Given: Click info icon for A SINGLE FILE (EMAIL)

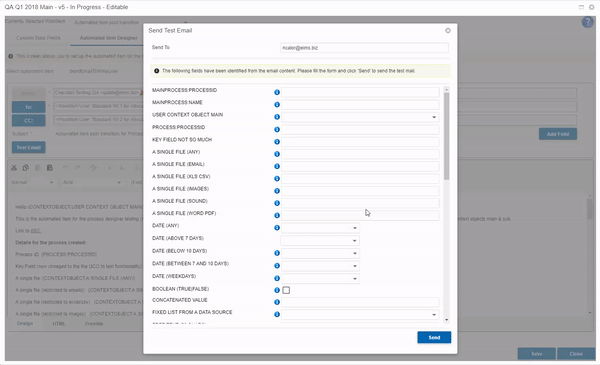Looking at the screenshot, I should (x=277, y=166).
